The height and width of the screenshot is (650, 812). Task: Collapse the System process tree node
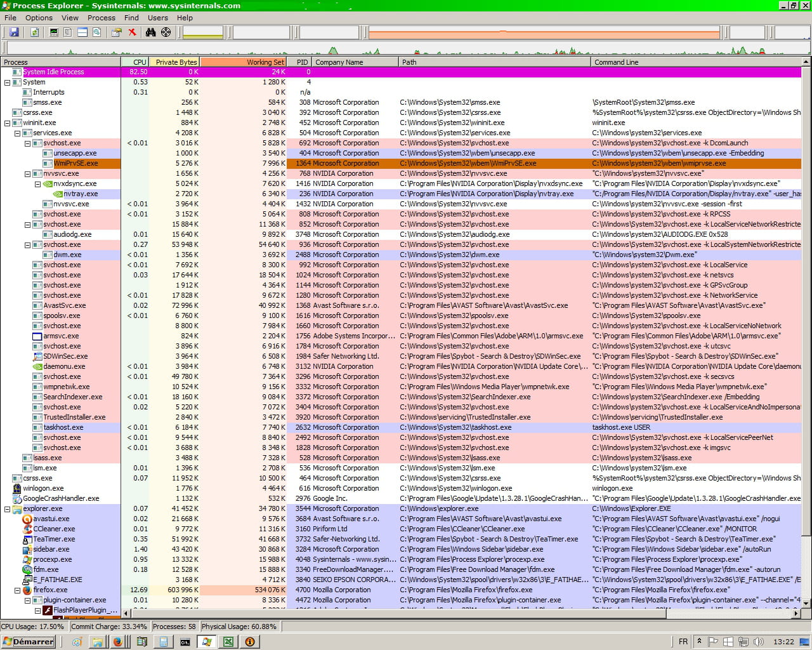8,82
